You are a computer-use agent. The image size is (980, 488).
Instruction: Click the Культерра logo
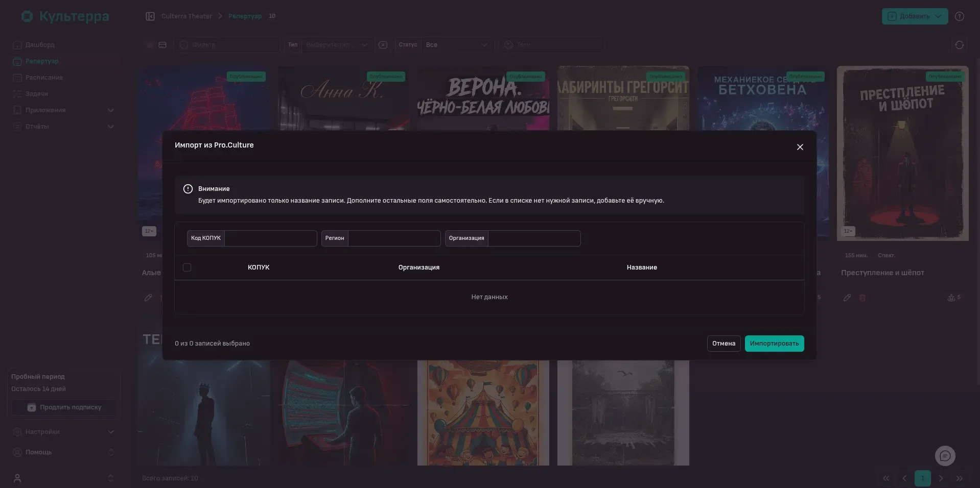[x=65, y=16]
